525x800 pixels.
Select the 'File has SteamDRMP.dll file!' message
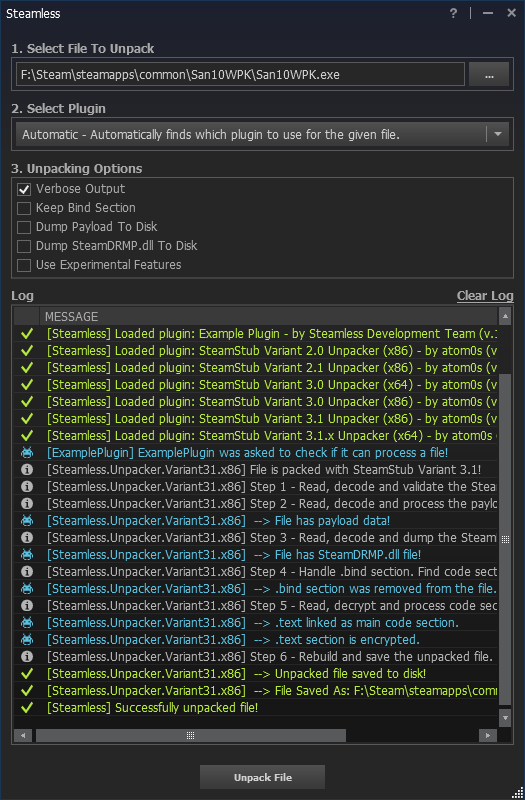(x=234, y=555)
